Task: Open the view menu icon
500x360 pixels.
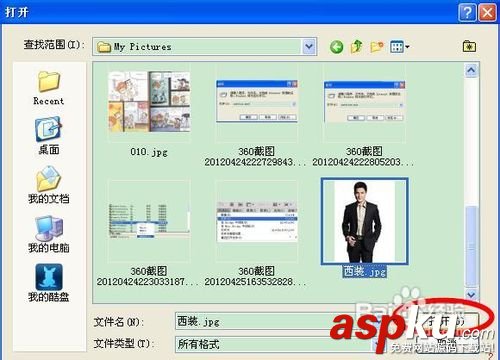Action: tap(399, 47)
